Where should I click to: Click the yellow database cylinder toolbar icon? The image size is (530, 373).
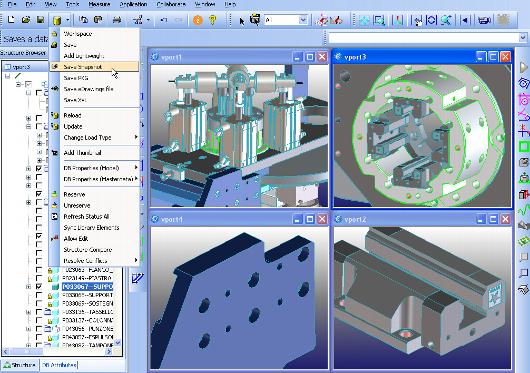tap(57, 20)
